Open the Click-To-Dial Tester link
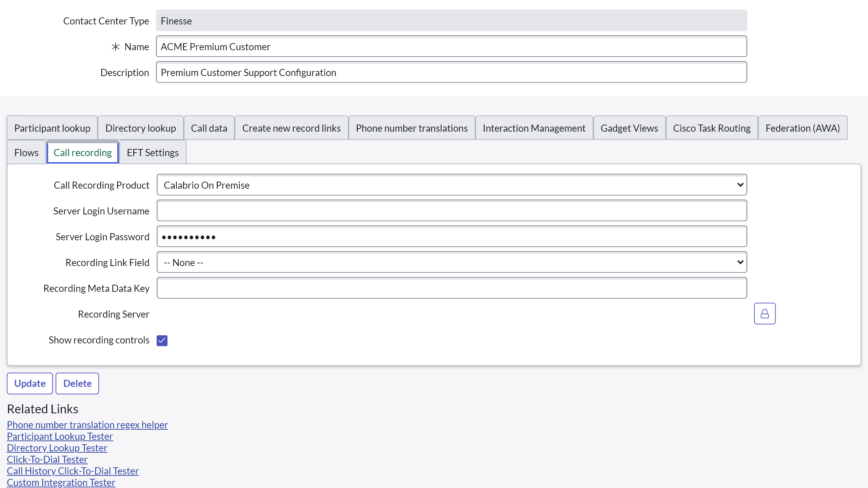868x488 pixels. pos(47,459)
